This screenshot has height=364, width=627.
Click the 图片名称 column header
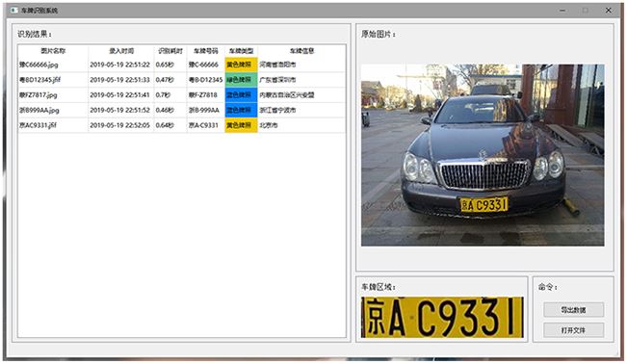53,51
